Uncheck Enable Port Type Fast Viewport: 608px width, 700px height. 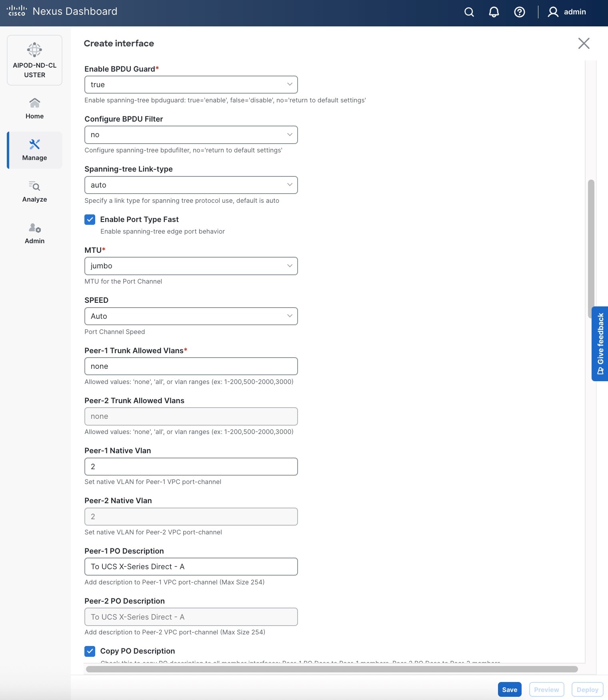90,220
